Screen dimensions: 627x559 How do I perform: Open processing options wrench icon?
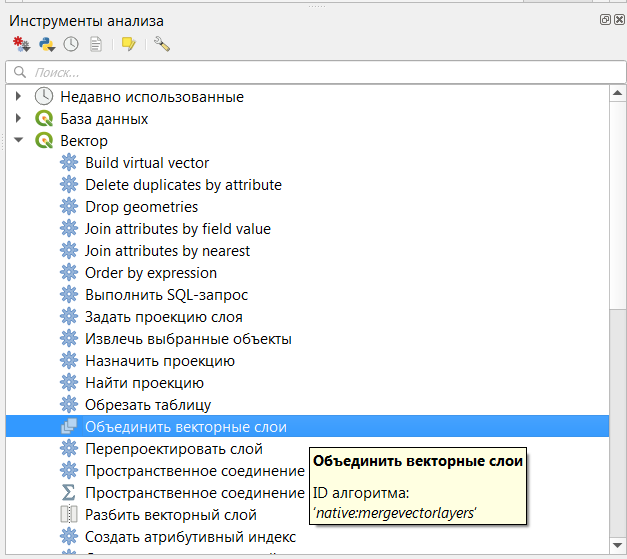pyautogui.click(x=161, y=44)
